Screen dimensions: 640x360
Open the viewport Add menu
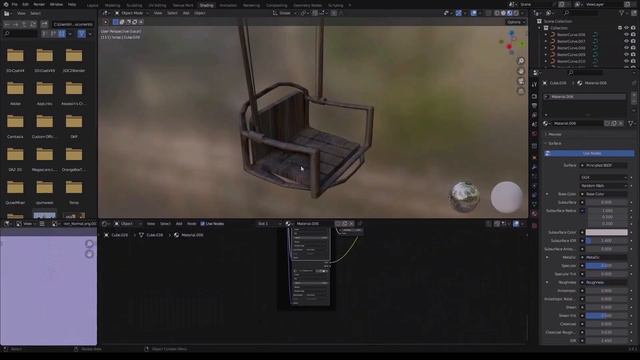186,13
